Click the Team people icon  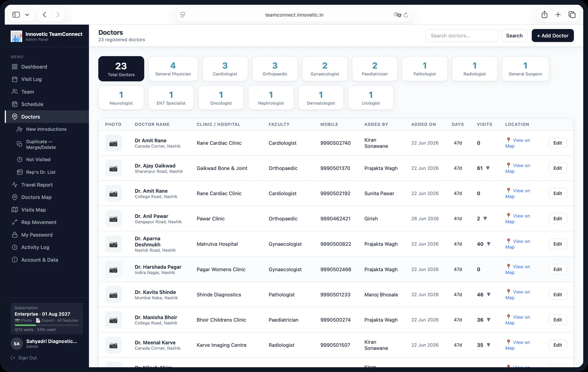pos(15,92)
